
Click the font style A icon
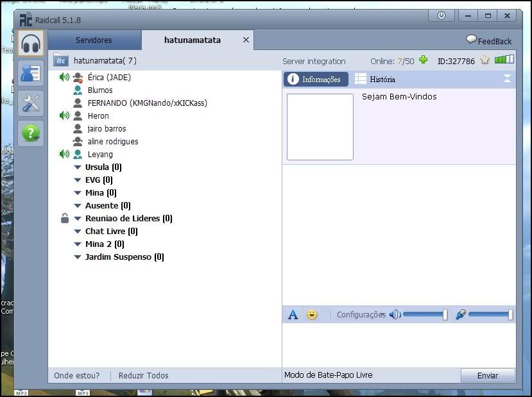tap(293, 315)
